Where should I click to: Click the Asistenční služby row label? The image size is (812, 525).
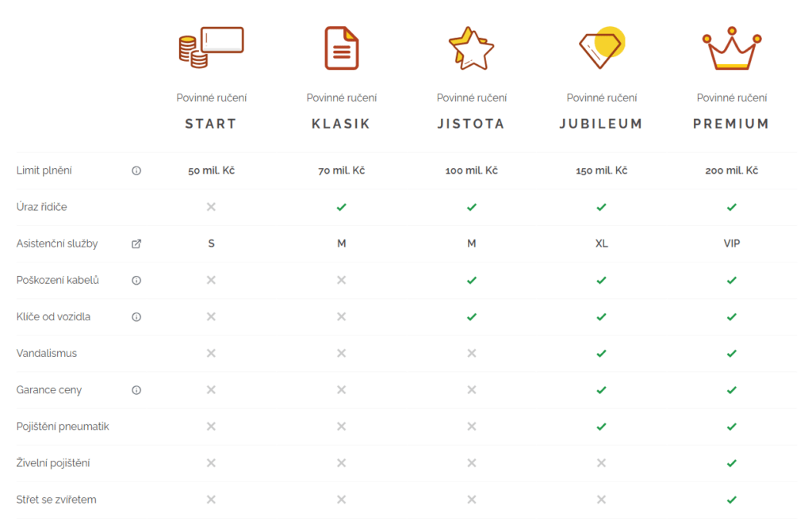tap(57, 243)
